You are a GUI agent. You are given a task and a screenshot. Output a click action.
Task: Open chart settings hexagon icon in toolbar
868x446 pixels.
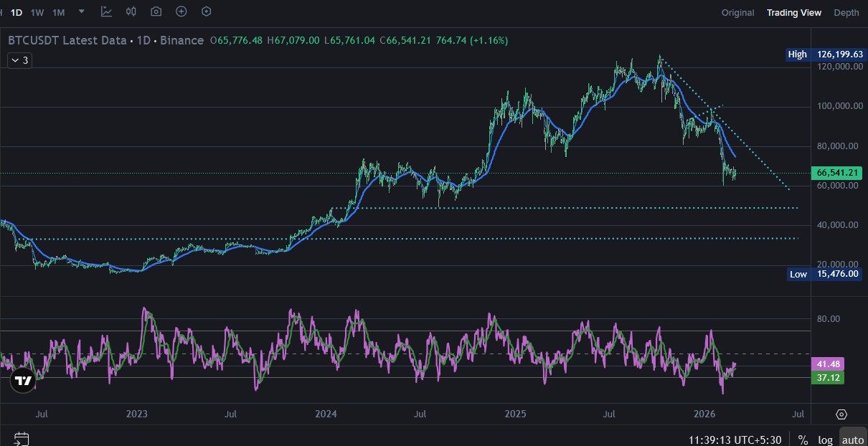(207, 11)
